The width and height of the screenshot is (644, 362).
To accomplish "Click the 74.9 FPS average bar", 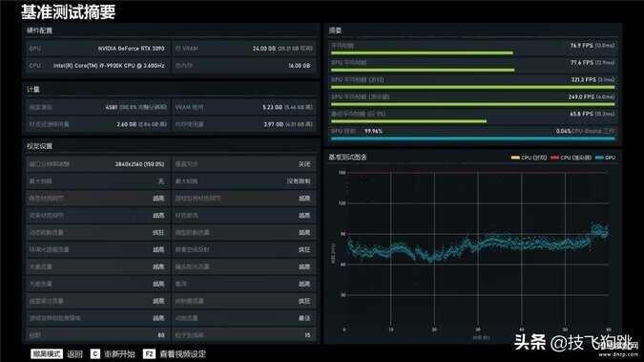I will tap(422, 53).
